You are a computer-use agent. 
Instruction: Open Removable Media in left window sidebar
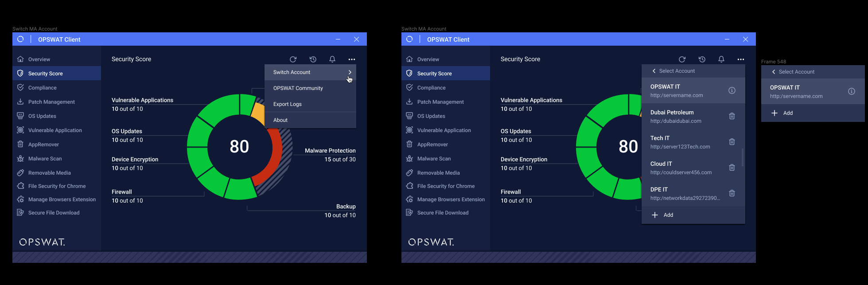pos(57,173)
